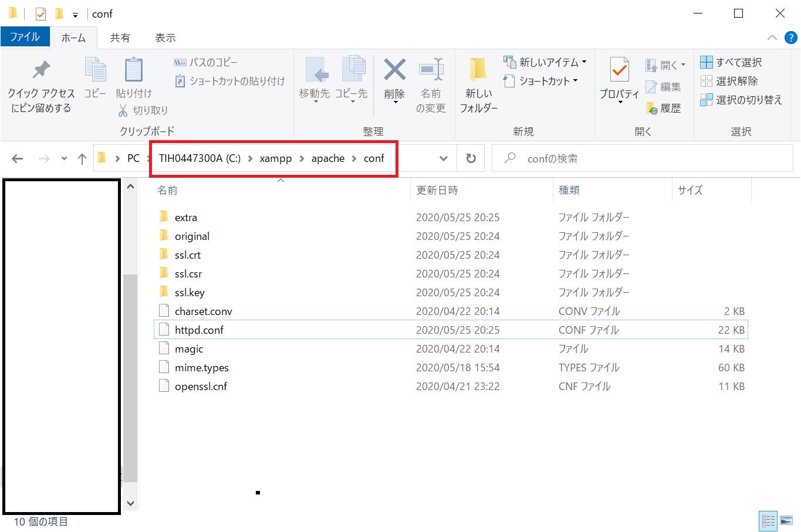Viewport: 801px width, 532px height.
Task: Open Quick Access Toolbar customize arrow
Action: tap(75, 15)
